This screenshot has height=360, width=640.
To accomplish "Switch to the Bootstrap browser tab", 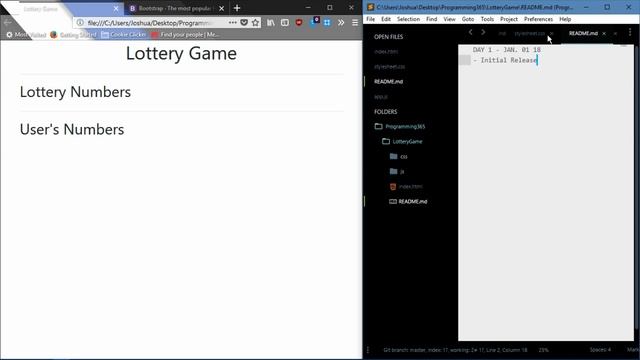I will [176, 8].
